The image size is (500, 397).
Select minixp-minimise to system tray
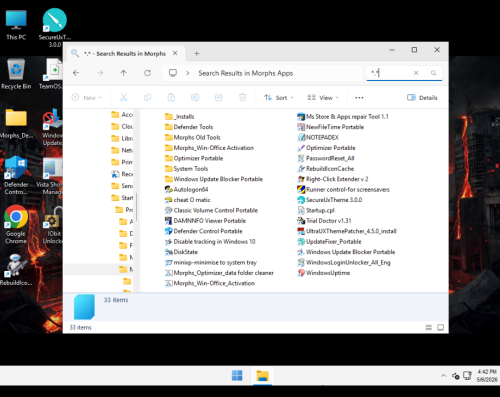(x=211, y=262)
